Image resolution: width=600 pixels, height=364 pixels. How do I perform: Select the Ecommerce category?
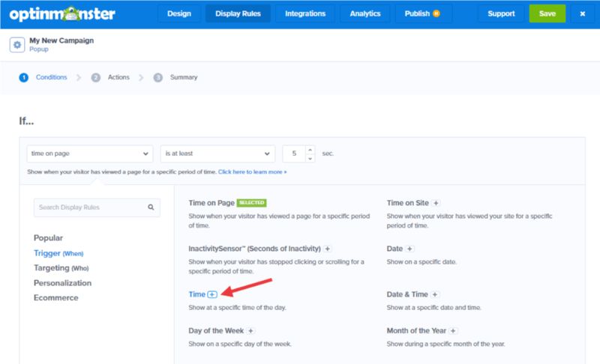55,298
